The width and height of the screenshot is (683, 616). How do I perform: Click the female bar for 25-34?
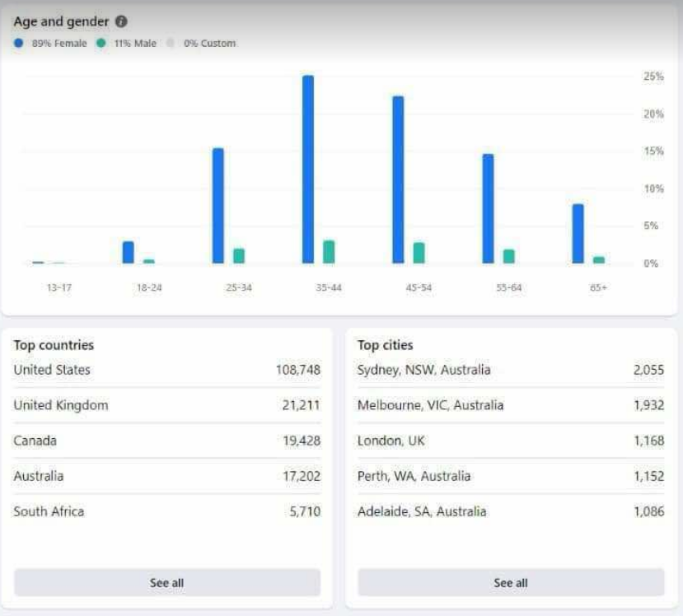[218, 206]
